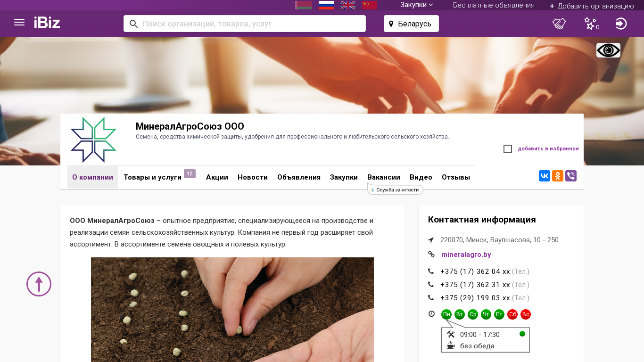Share on VK social network
The height and width of the screenshot is (362, 644).
545,176
